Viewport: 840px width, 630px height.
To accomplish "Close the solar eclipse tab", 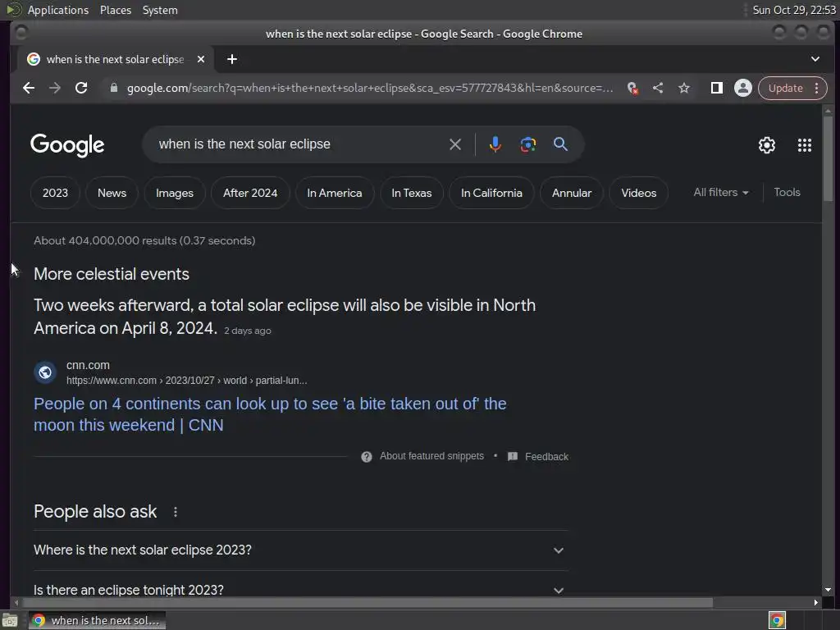I will (x=201, y=59).
